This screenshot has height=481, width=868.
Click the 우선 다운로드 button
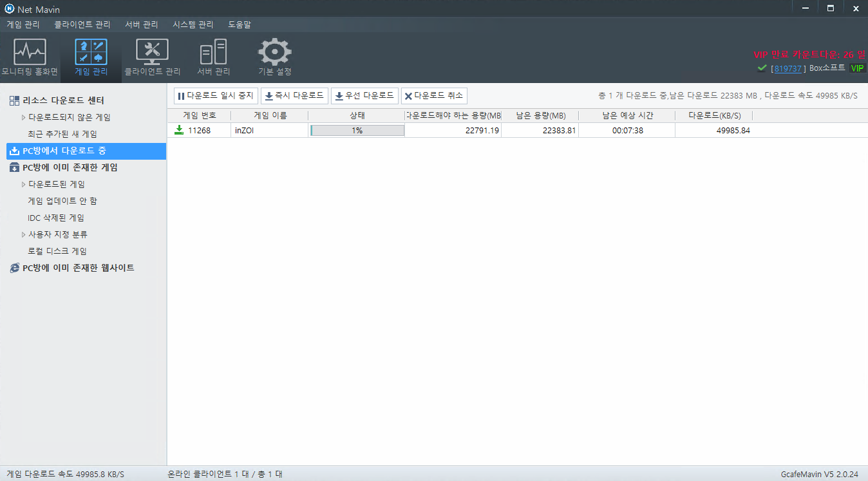coord(364,95)
